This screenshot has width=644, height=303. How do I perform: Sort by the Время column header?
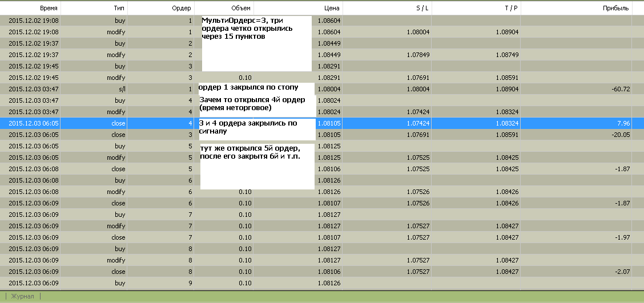(49, 8)
